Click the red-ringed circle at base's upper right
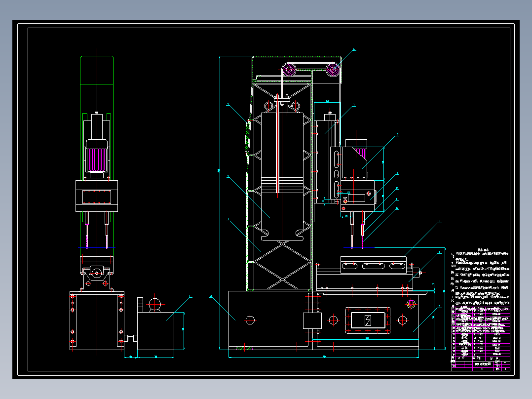This screenshot has width=532, height=399. [411, 304]
